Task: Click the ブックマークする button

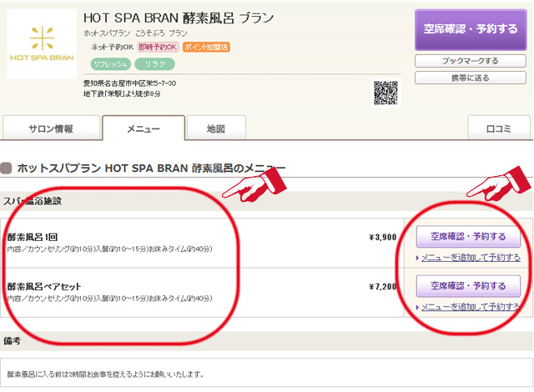Action: click(471, 61)
